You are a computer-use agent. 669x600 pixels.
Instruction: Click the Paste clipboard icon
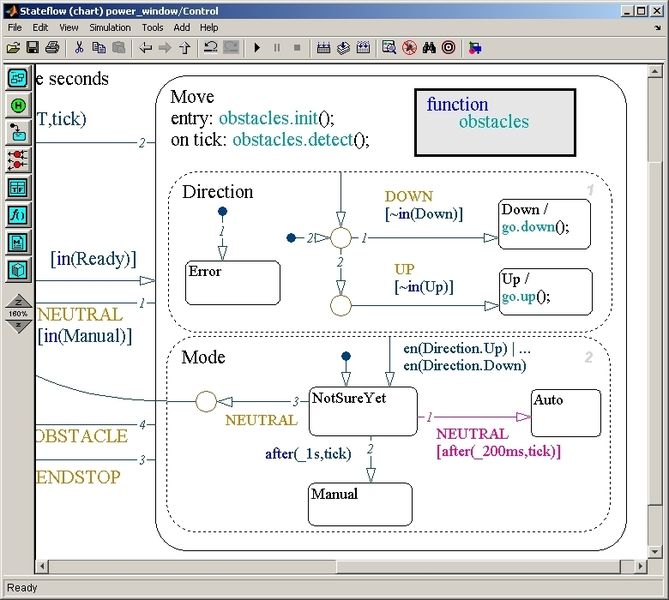tap(119, 47)
